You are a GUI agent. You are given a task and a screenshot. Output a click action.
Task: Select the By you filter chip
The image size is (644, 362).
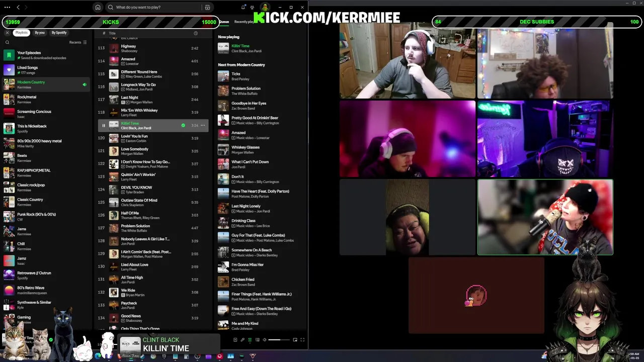[40, 33]
